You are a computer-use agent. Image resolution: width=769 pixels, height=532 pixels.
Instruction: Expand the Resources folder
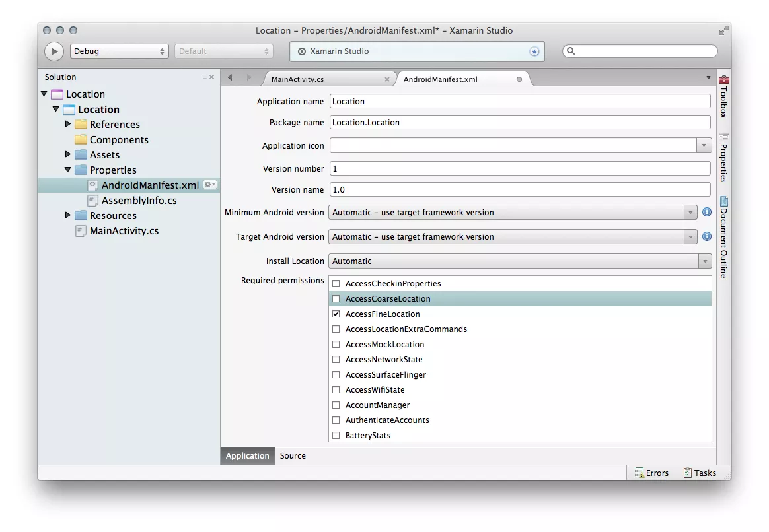pos(67,215)
